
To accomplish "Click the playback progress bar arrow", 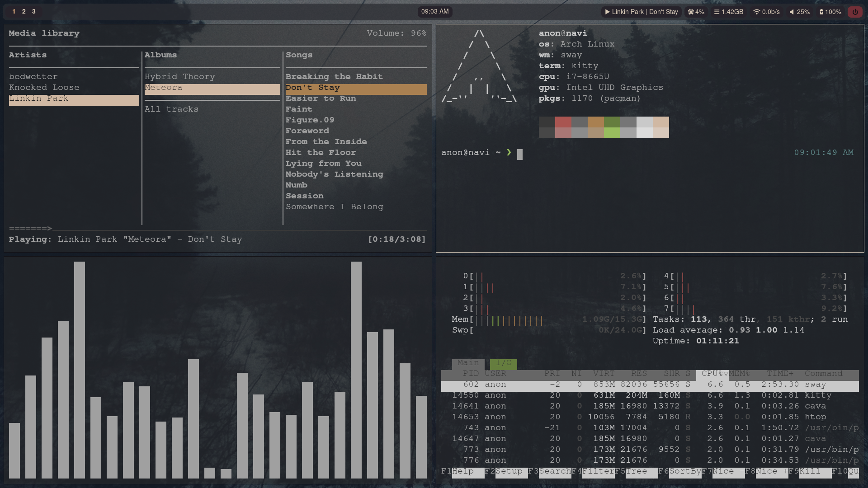I will tap(49, 229).
